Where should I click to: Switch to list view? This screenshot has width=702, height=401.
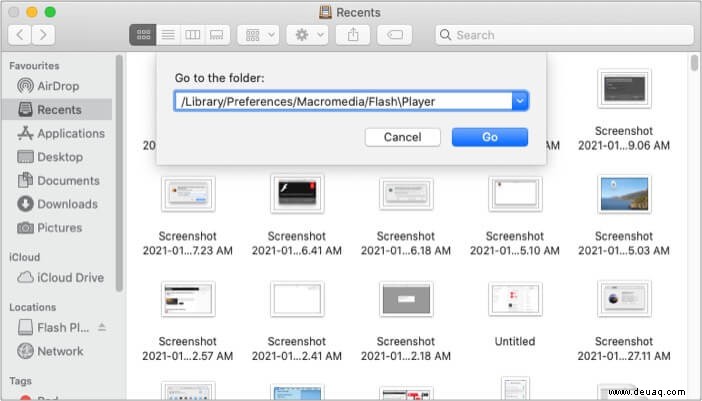[168, 35]
